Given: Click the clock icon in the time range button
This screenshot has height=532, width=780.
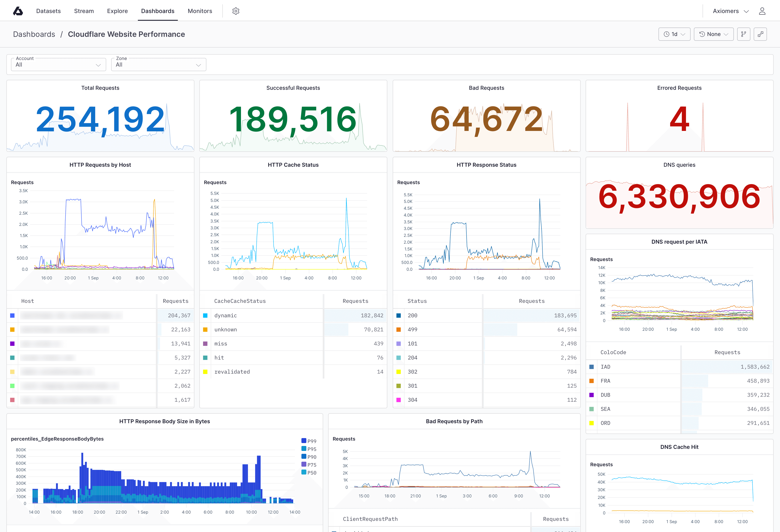Looking at the screenshot, I should 667,34.
